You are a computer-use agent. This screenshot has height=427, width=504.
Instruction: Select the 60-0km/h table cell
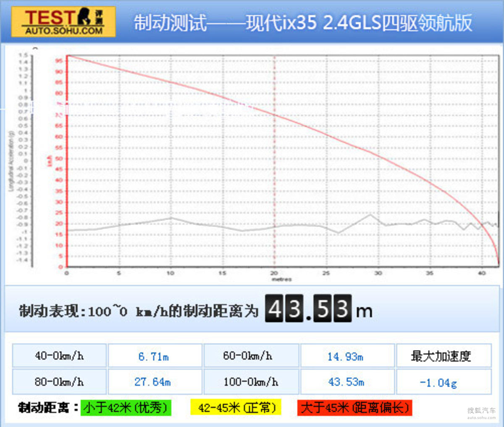pyautogui.click(x=251, y=356)
